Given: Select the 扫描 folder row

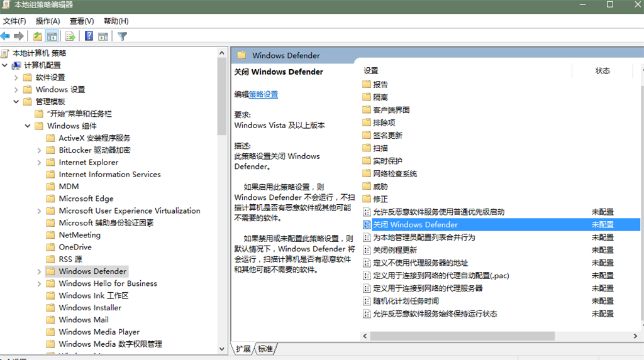Looking at the screenshot, I should click(380, 148).
